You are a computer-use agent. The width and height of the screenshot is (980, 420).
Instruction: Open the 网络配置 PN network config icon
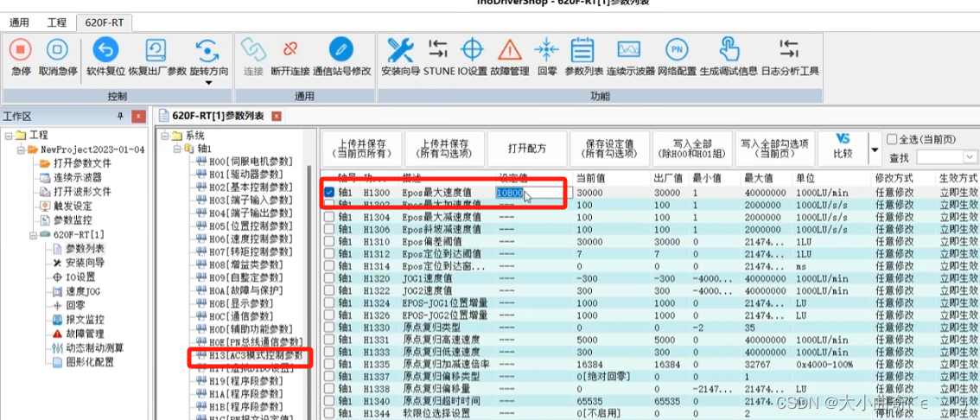click(x=677, y=49)
